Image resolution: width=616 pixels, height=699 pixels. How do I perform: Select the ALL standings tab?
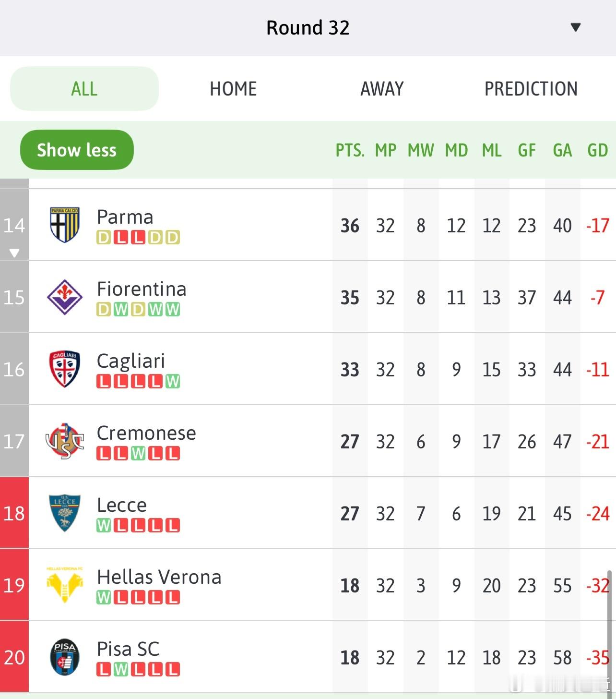pos(84,89)
